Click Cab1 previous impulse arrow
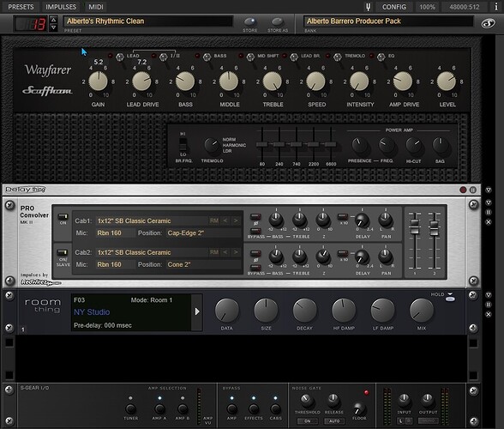Viewport: 504px width, 429px height. pyautogui.click(x=225, y=221)
